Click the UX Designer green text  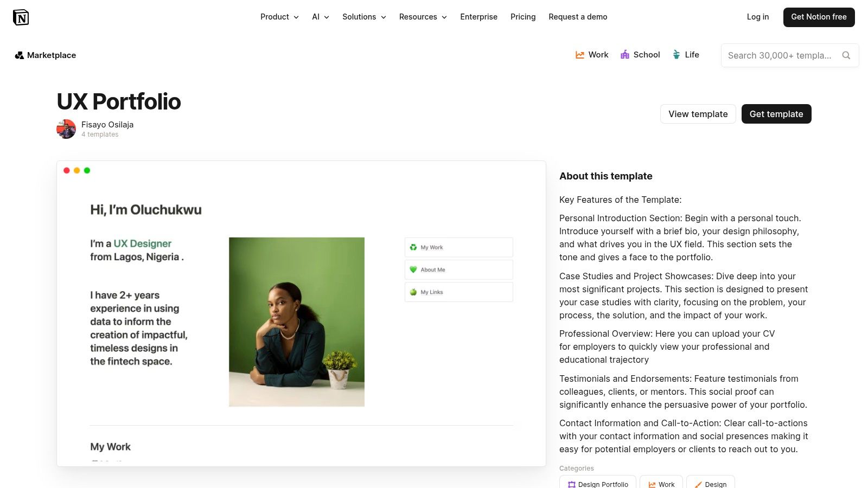(x=142, y=244)
